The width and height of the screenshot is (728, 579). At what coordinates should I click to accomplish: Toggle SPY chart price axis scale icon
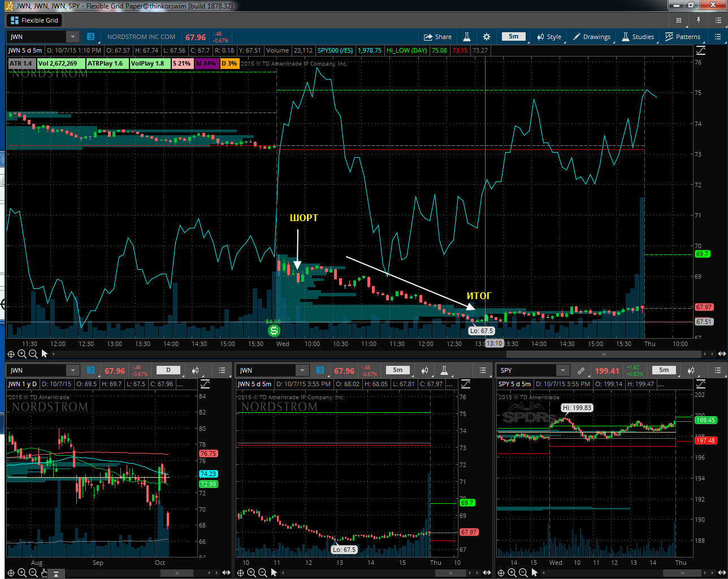(x=701, y=384)
